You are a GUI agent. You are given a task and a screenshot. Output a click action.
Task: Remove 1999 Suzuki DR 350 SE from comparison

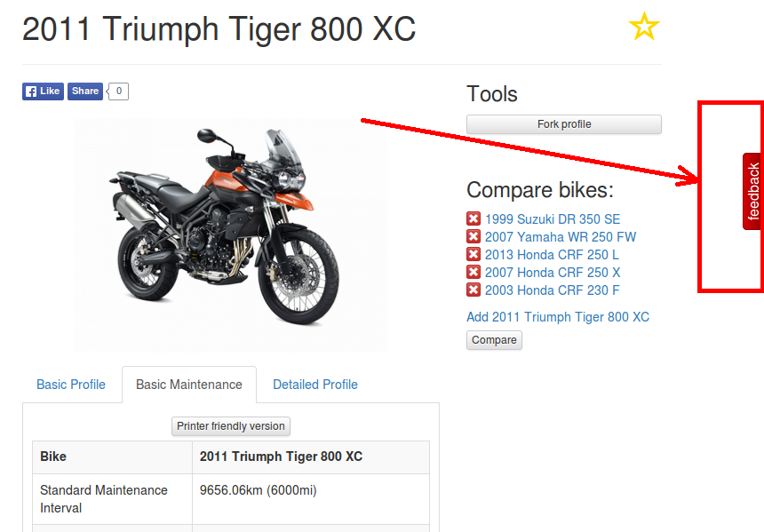point(474,218)
